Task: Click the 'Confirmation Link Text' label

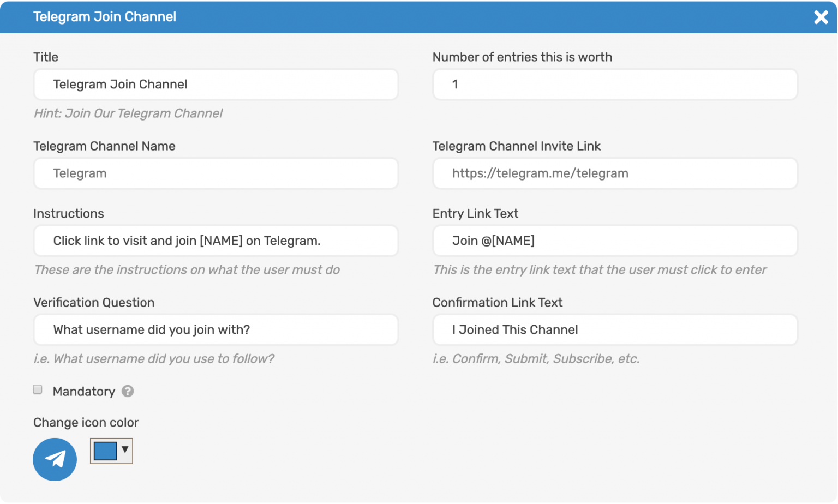Action: click(498, 303)
